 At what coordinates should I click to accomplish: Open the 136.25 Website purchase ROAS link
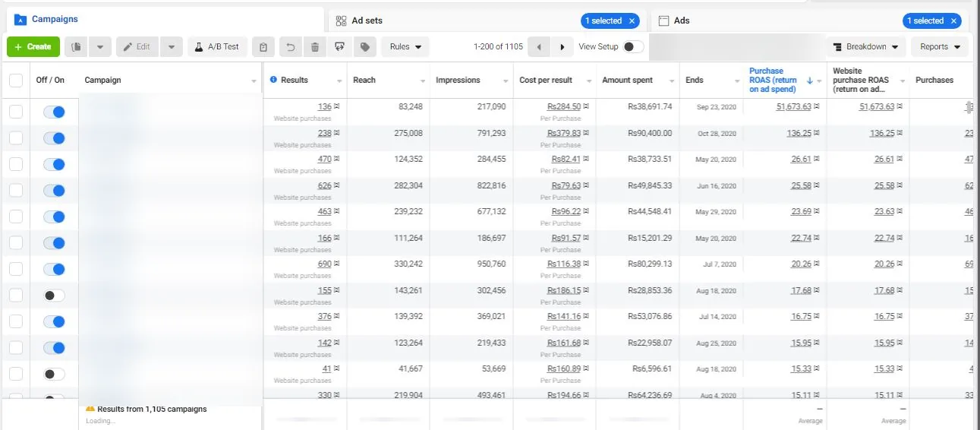pos(882,133)
